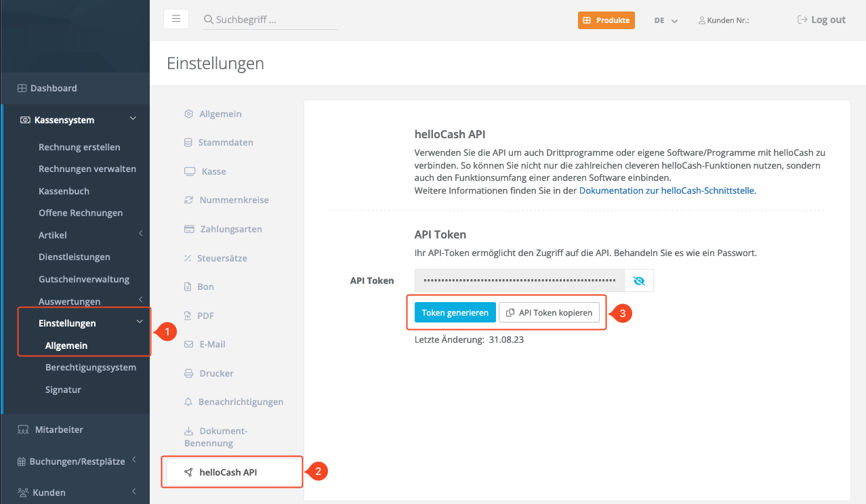The height and width of the screenshot is (504, 866).
Task: Click the Mitarbeiter sidebar icon
Action: 22,429
